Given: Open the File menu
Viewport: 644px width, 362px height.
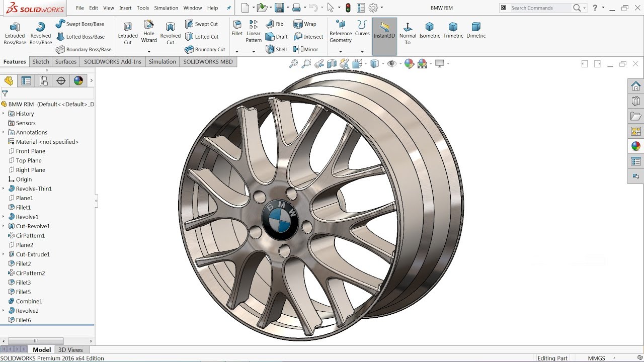Looking at the screenshot, I should pos(80,8).
